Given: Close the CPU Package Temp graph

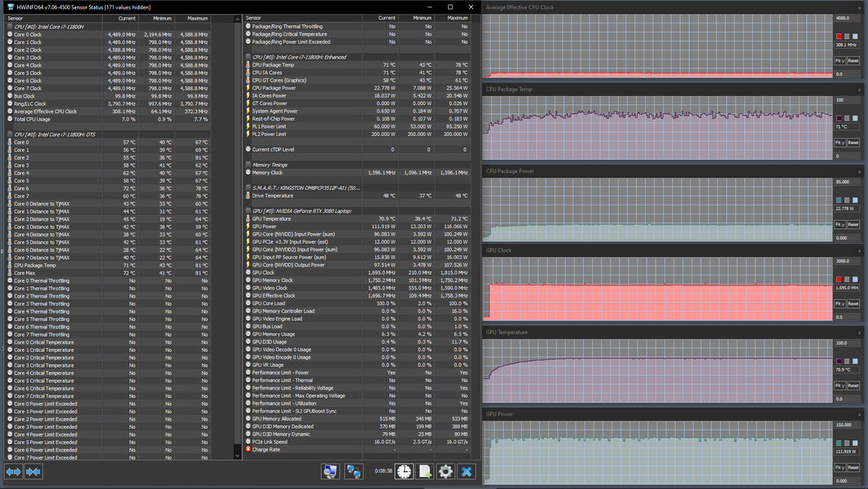Looking at the screenshot, I should (859, 90).
